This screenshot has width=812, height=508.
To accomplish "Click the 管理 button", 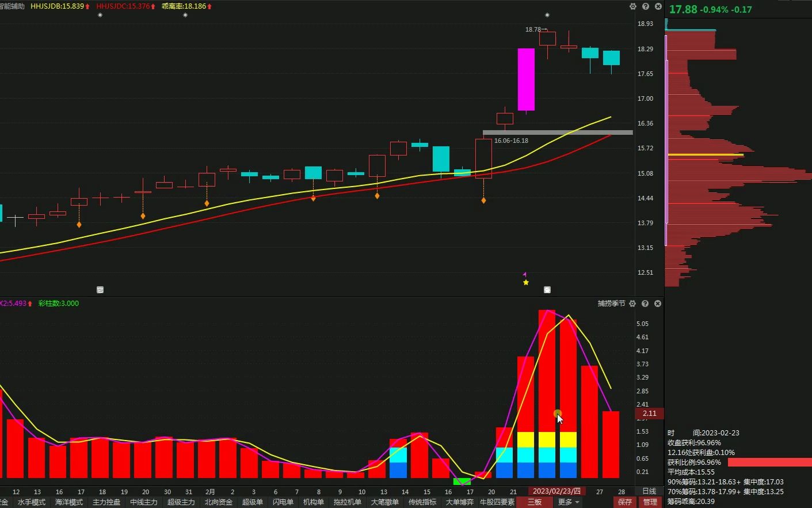I will pyautogui.click(x=650, y=502).
